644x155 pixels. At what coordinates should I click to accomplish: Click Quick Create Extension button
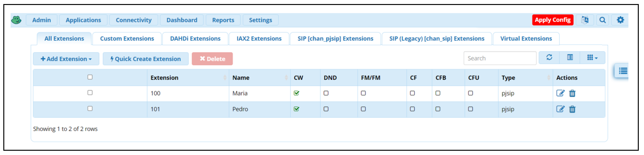tap(146, 59)
